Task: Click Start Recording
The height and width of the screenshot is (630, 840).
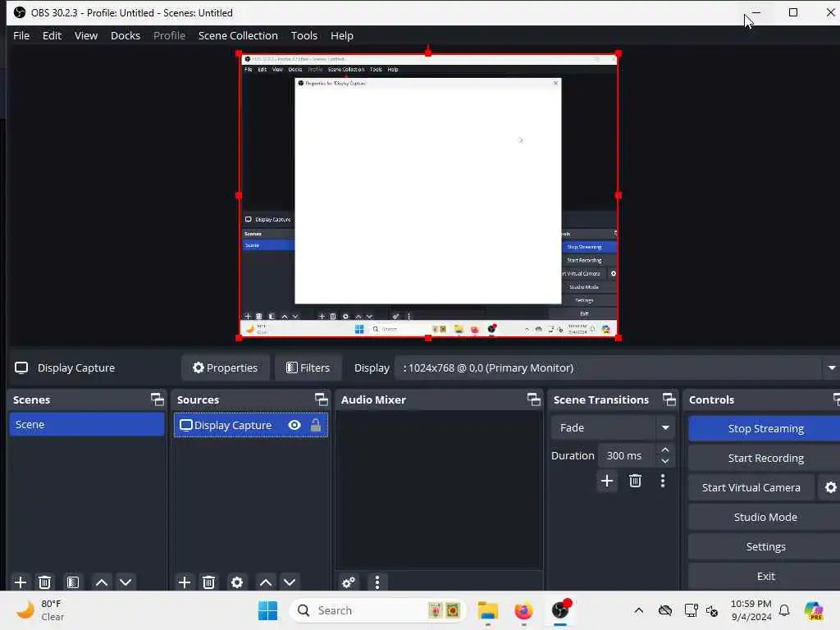Action: click(x=765, y=458)
